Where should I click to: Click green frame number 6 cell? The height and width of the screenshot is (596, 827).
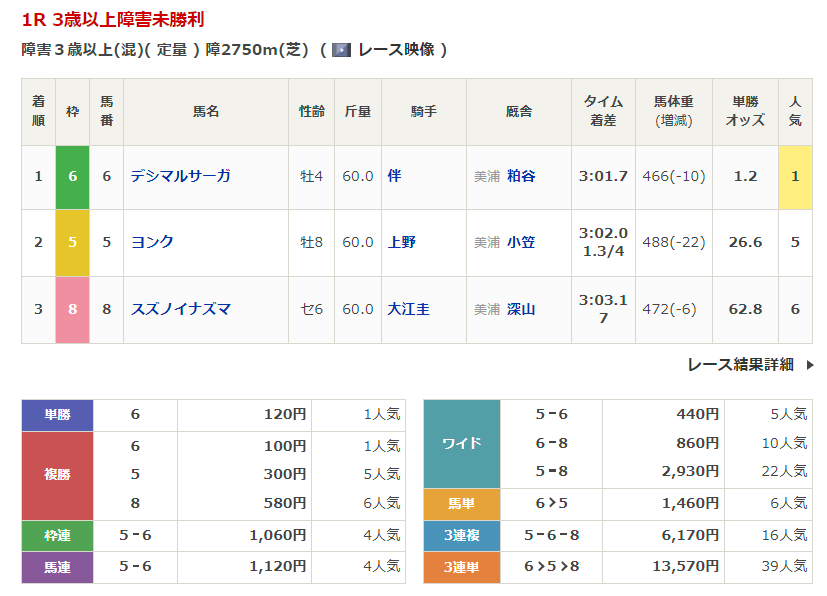pyautogui.click(x=72, y=176)
